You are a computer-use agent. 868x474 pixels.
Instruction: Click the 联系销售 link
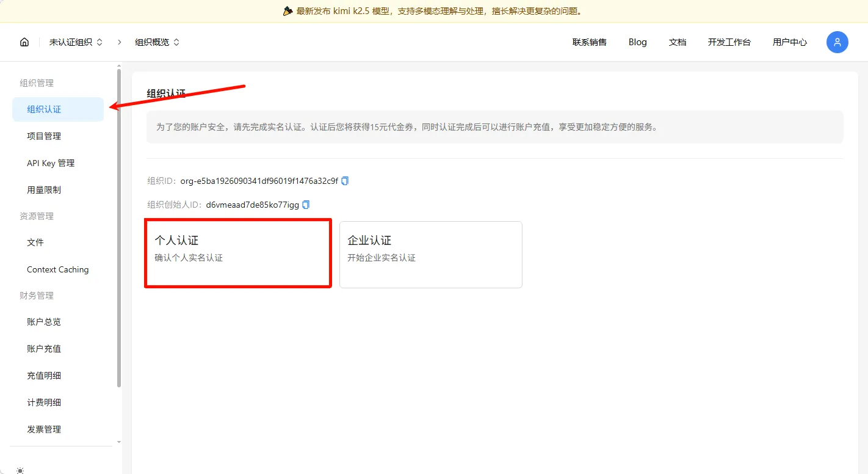(589, 42)
